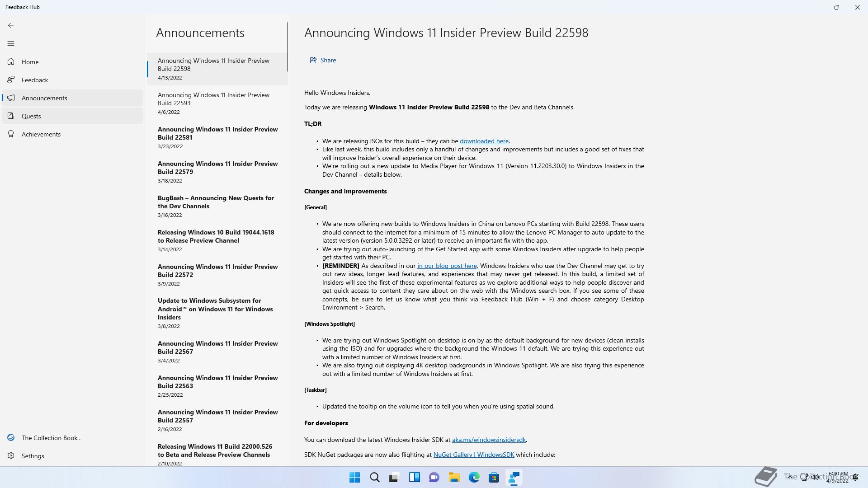The image size is (868, 488).
Task: Click the Achievements badge icon
Action: pos(11,134)
